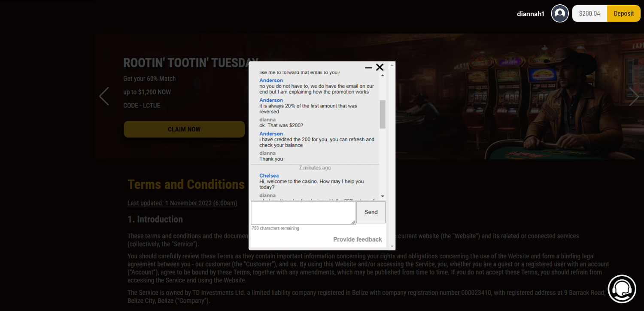Click the live chat headset icon

(622, 289)
